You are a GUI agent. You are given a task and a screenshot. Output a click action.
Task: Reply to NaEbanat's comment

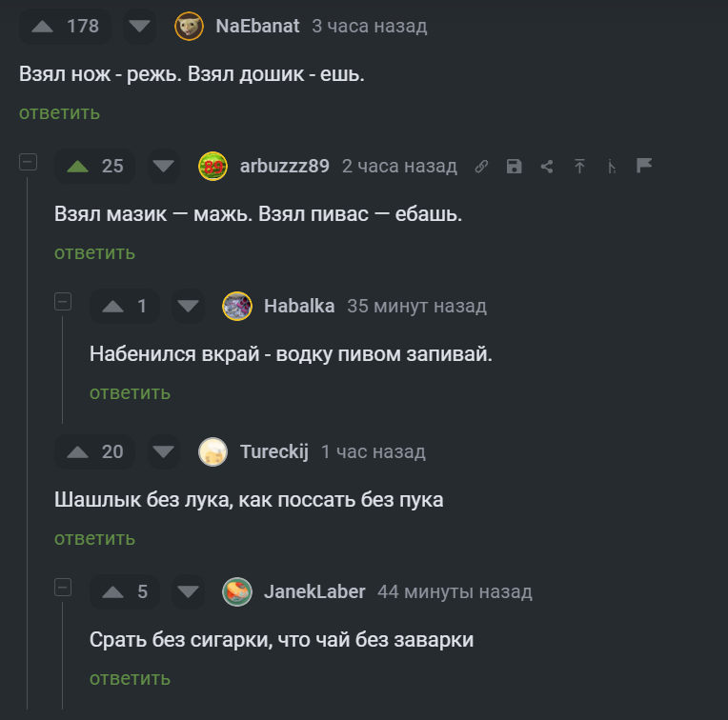59,113
